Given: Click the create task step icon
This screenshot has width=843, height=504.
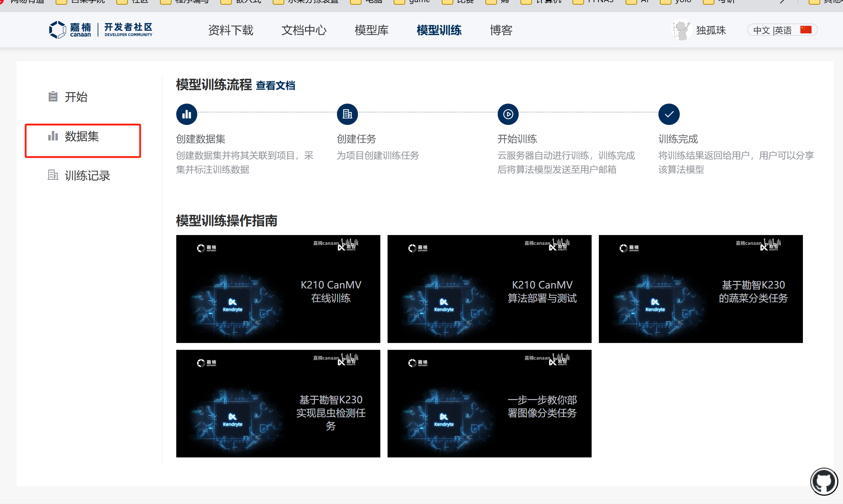Looking at the screenshot, I should pos(347,114).
